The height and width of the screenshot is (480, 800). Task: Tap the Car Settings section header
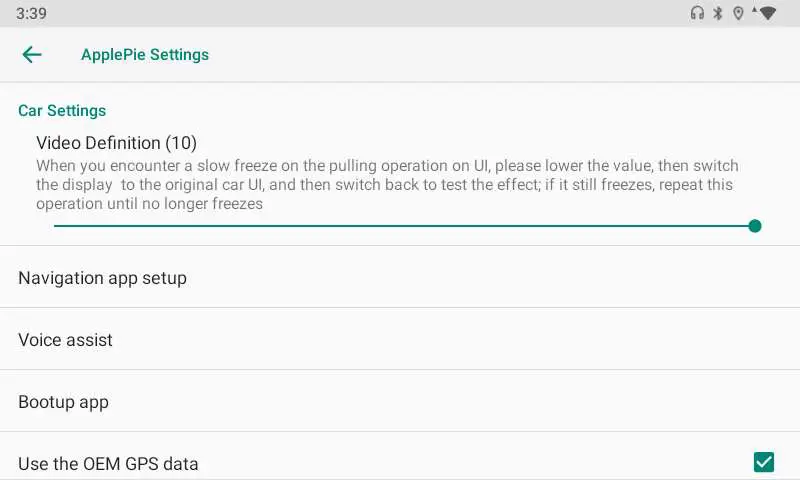click(x=62, y=111)
